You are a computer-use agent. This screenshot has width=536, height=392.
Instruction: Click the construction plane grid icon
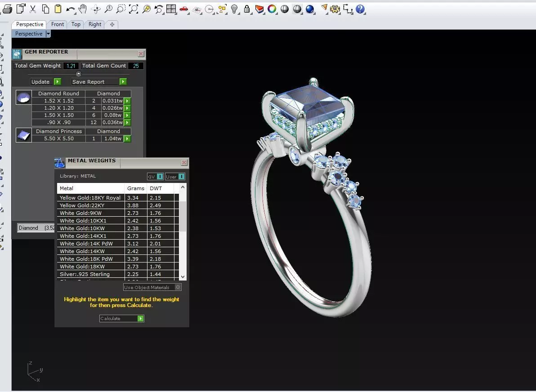pyautogui.click(x=197, y=10)
